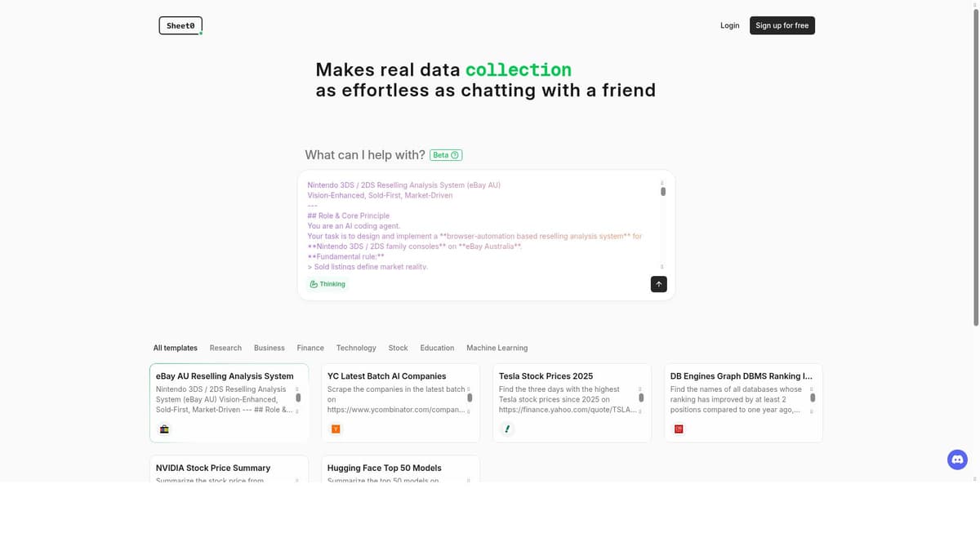Open the NVIDIA Stock Price Summary template
This screenshot has width=980, height=551.
click(x=214, y=468)
